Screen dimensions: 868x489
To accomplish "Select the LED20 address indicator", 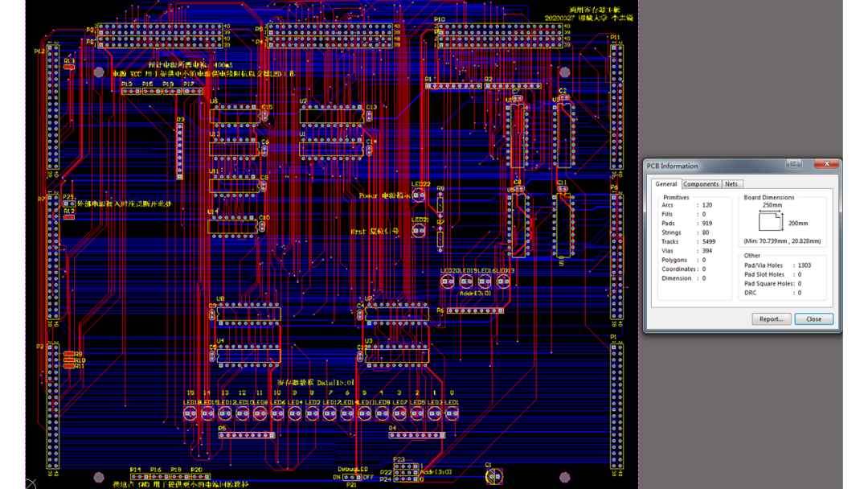I will tap(448, 281).
